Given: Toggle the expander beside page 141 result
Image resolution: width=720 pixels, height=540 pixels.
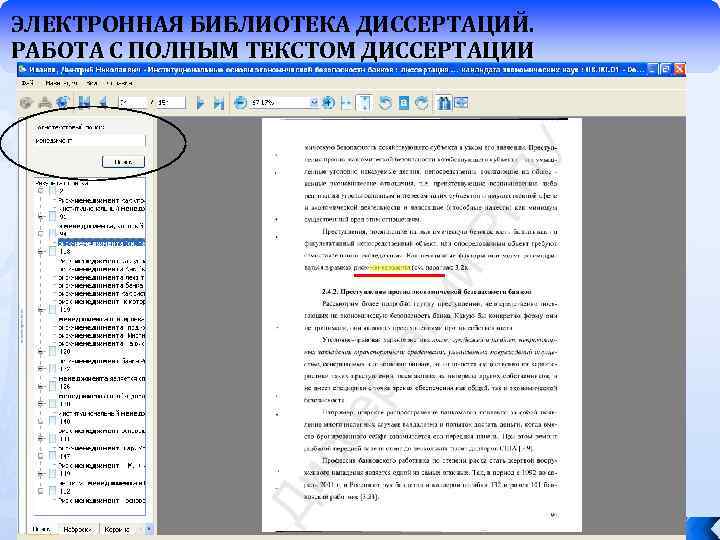Looking at the screenshot, I should 40,439.
